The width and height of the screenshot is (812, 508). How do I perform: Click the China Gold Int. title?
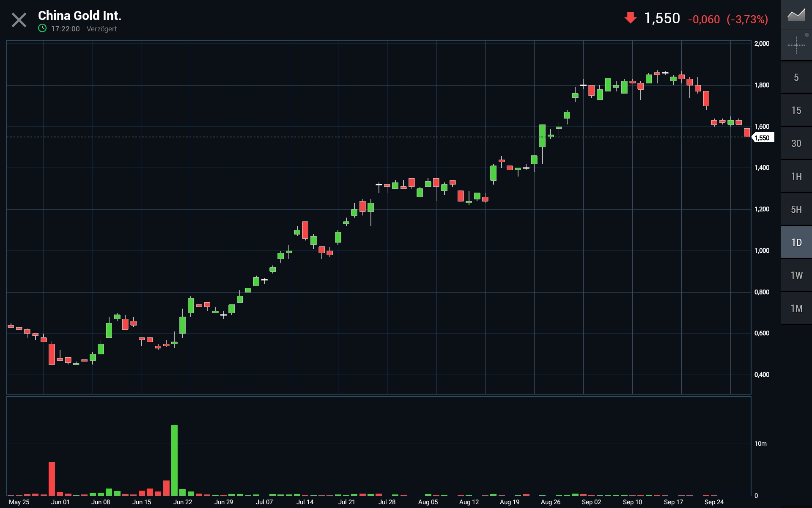(80, 16)
